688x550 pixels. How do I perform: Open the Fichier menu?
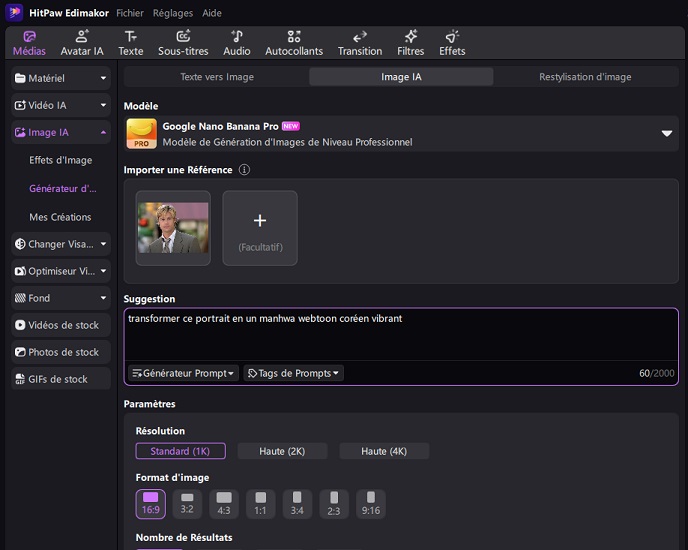pos(130,14)
